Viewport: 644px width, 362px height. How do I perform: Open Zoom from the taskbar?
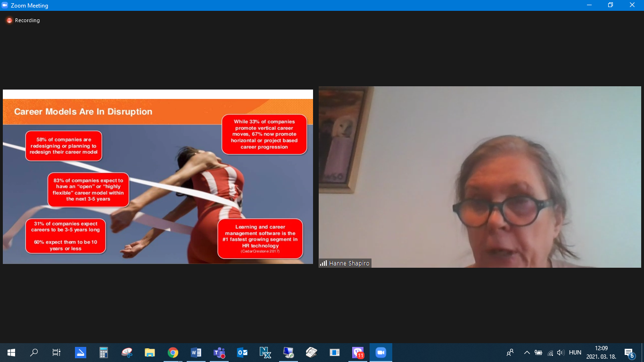(x=380, y=353)
